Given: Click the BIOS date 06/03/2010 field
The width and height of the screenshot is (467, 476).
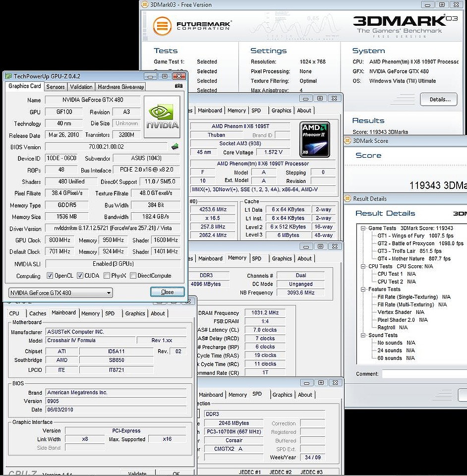Looking at the screenshot, I should coord(116,410).
